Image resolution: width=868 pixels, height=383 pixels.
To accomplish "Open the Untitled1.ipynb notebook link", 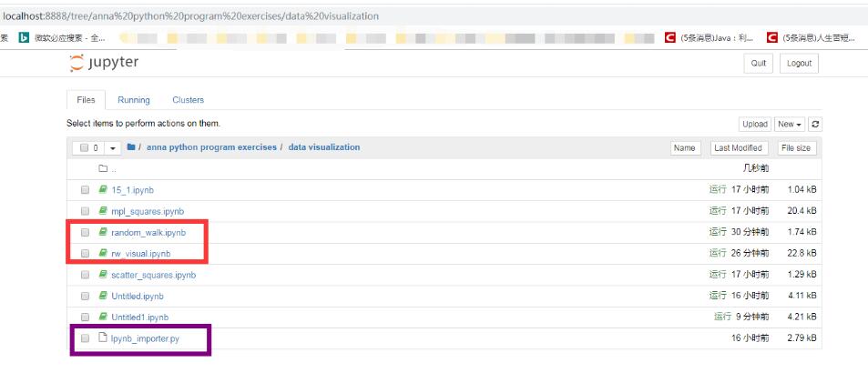I will click(x=139, y=317).
